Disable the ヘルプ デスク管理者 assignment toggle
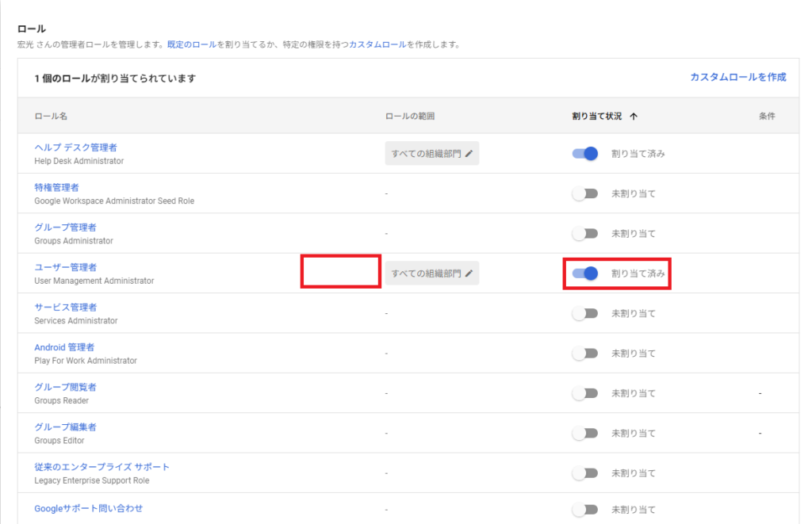This screenshot has height=524, width=812. [x=584, y=153]
